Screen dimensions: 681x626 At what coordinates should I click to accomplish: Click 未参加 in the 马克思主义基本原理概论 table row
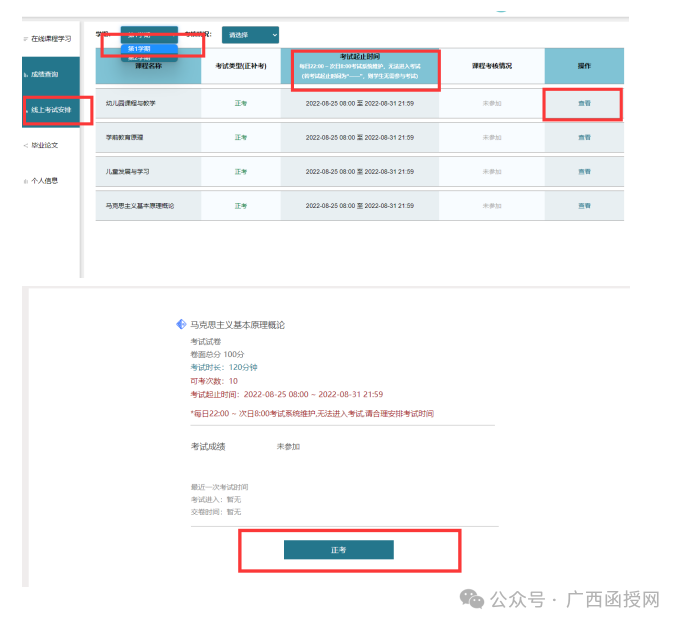492,206
